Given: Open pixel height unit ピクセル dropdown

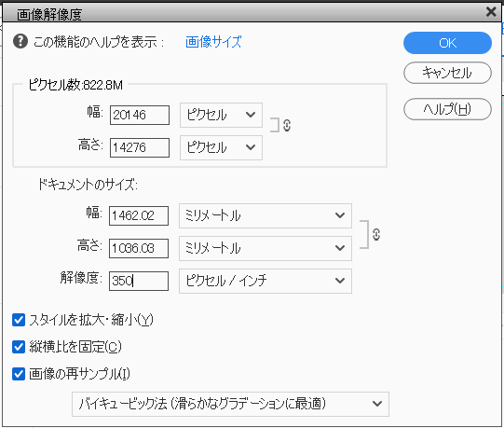Looking at the screenshot, I should [x=221, y=147].
